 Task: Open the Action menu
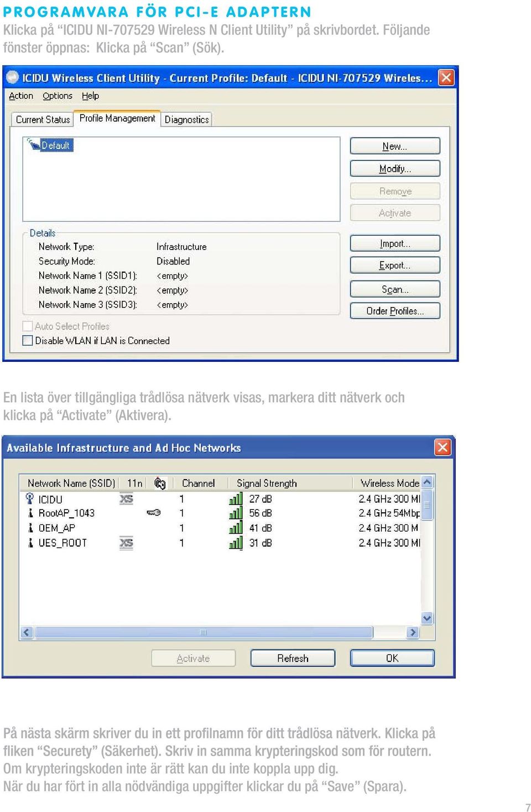21,96
